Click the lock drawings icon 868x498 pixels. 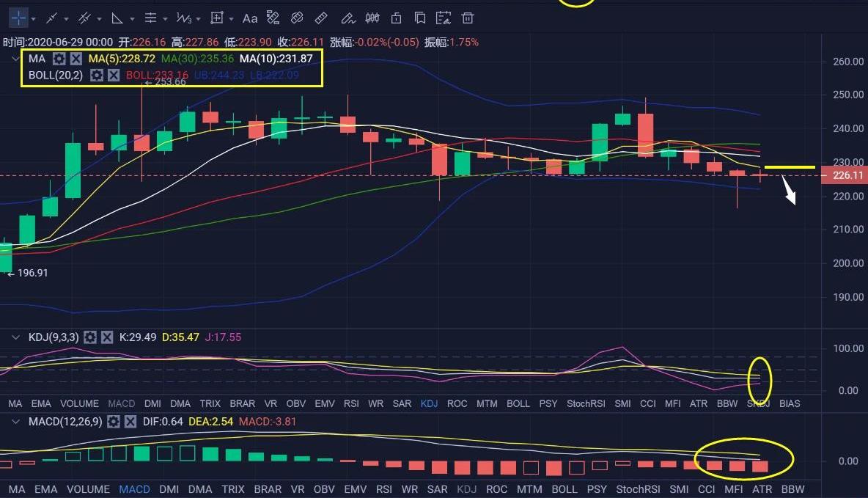[x=396, y=18]
